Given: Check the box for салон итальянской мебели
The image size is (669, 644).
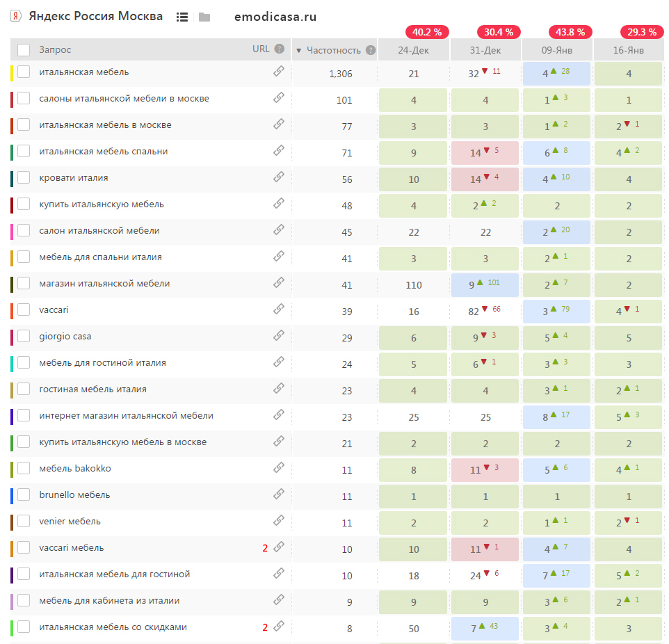Looking at the screenshot, I should (24, 230).
